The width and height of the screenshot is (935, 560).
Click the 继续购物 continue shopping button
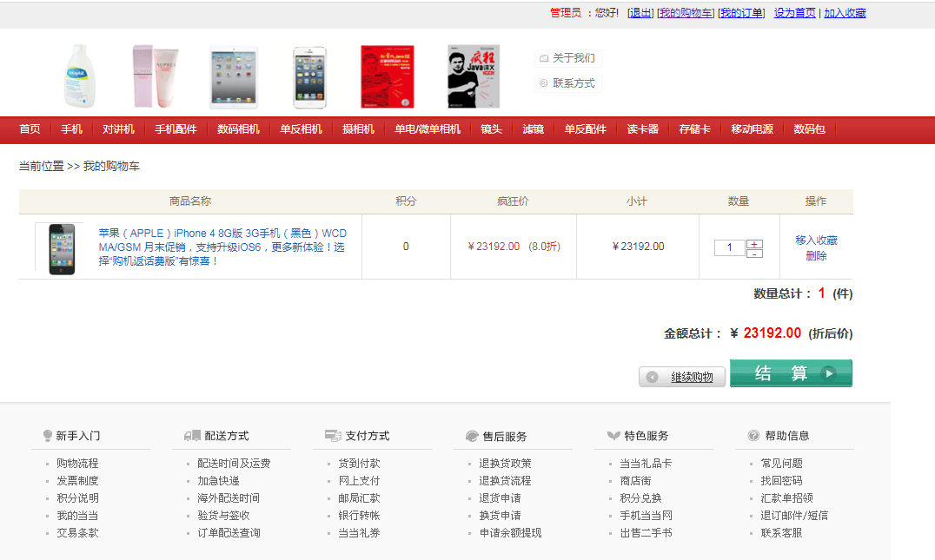(x=681, y=377)
